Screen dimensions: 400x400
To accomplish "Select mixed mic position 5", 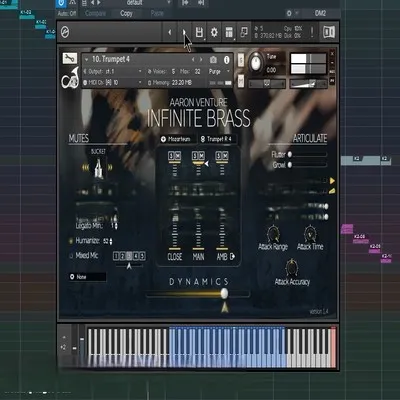I will (x=142, y=256).
